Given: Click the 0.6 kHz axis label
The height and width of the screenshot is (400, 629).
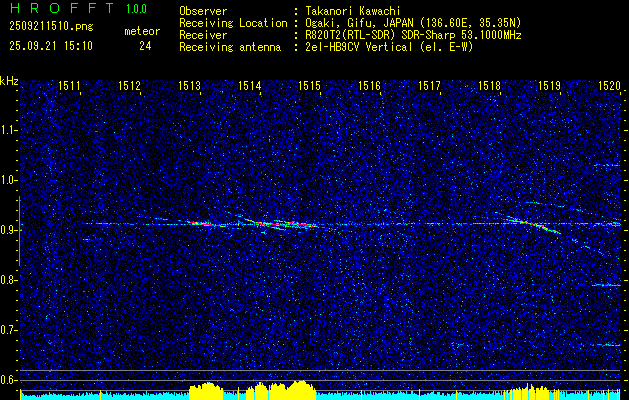Looking at the screenshot, I should tap(7, 380).
